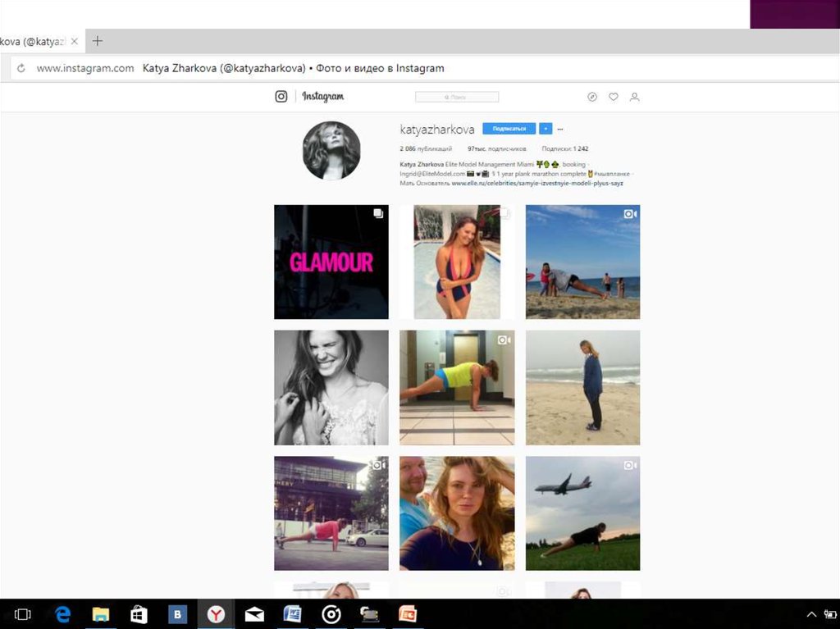Close the katyazharkova browser tab
The image size is (840, 629).
point(75,41)
